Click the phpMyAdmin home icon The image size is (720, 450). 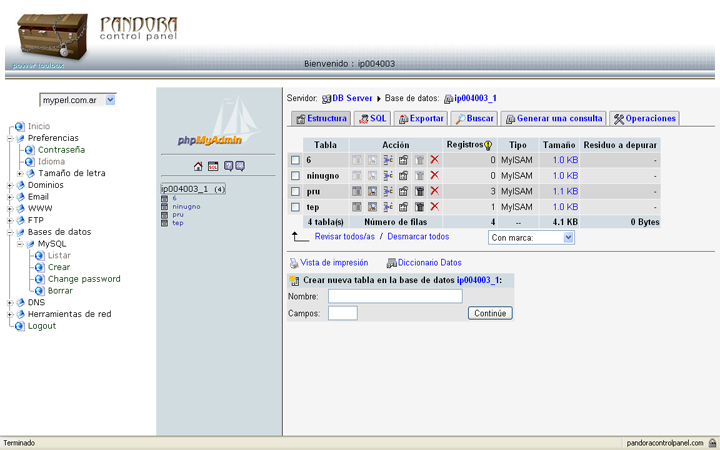(198, 166)
